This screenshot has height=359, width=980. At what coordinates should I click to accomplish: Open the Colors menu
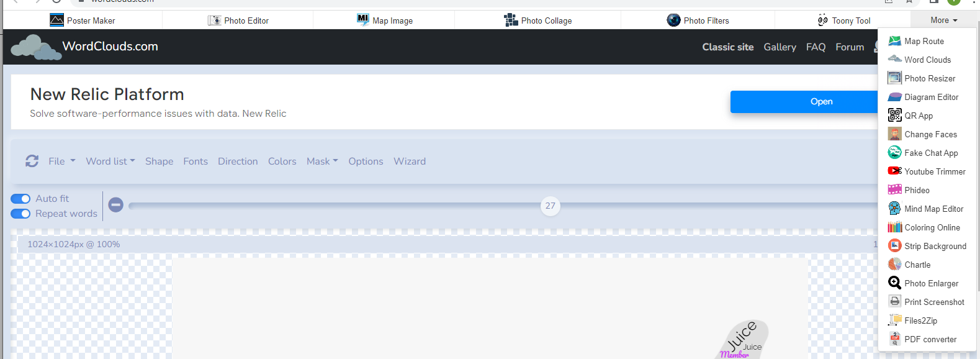pyautogui.click(x=282, y=161)
